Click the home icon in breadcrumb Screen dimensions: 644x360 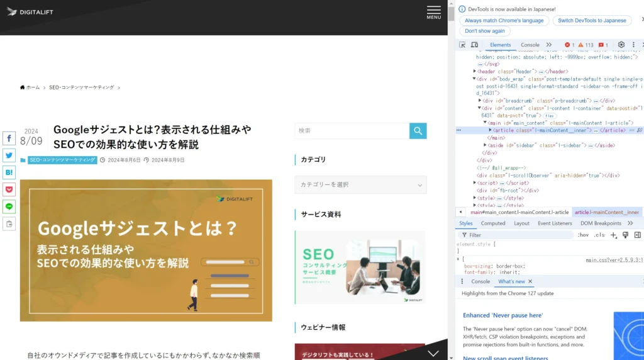pyautogui.click(x=22, y=87)
